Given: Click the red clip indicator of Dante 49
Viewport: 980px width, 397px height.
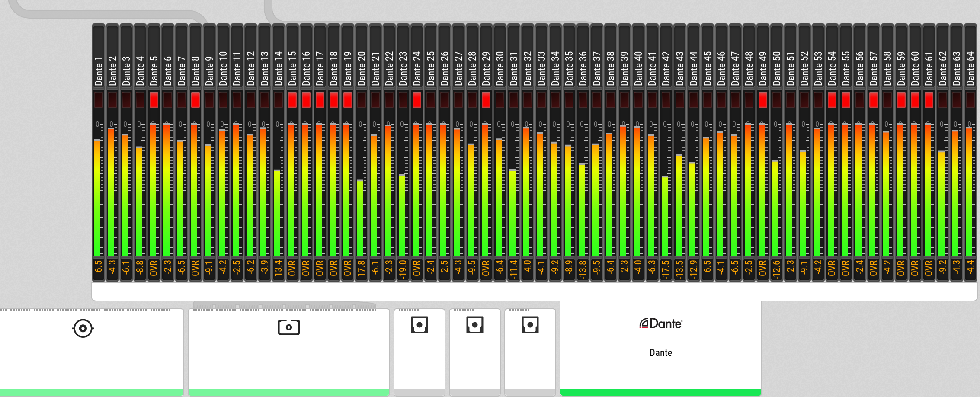Looking at the screenshot, I should point(763,100).
